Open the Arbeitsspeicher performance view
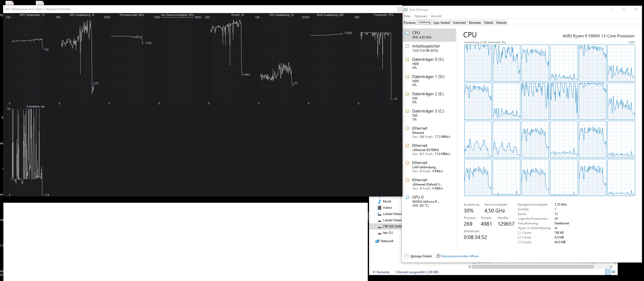Viewport: 644px width, 281px height. [x=429, y=48]
